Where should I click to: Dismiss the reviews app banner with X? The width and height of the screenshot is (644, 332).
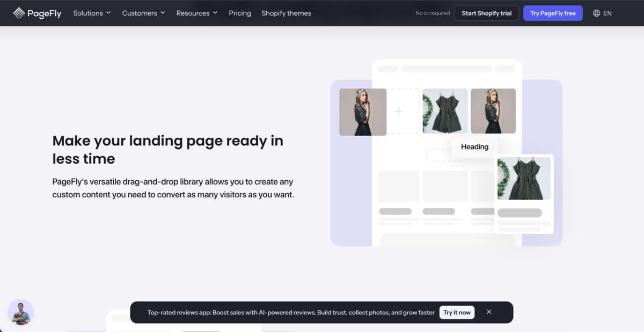coord(488,312)
